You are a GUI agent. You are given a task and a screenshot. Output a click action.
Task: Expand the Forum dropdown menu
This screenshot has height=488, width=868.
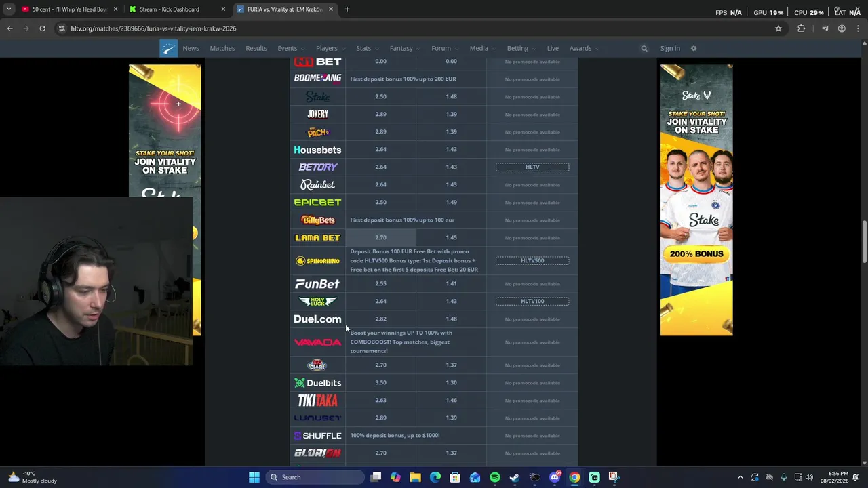(445, 48)
